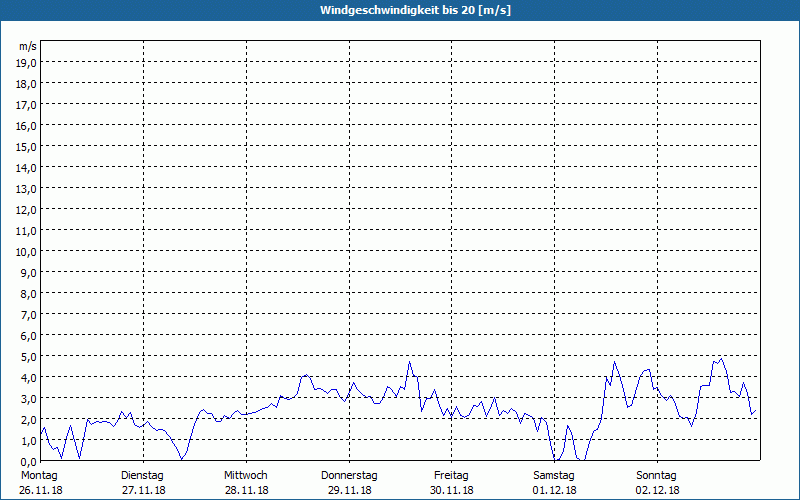The image size is (800, 500).
Task: Click the y-axis value 7,0
Action: click(x=28, y=315)
